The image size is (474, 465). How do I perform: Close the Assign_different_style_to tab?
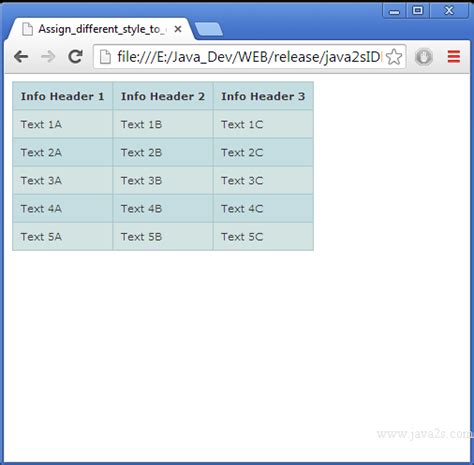(178, 29)
